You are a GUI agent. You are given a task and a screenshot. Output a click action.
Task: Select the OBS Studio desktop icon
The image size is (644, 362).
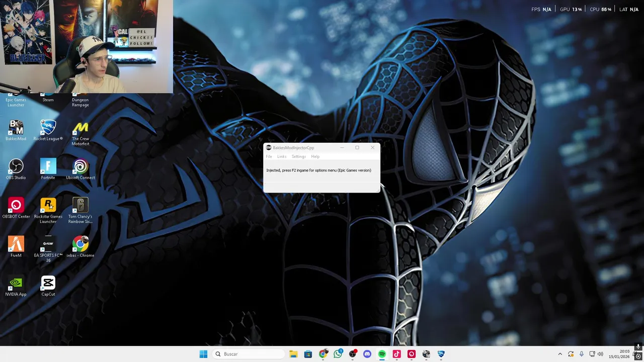point(16,169)
